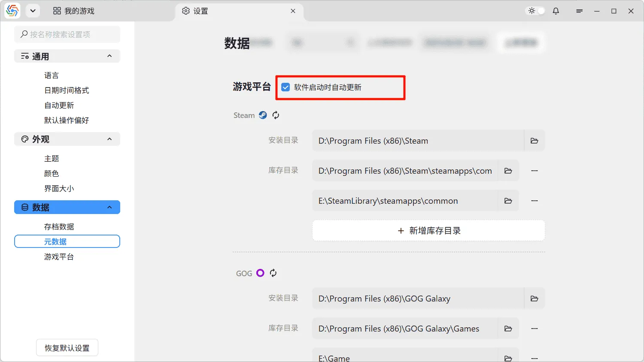Open the hamburger menu in title bar
644x362 pixels.
coord(579,11)
